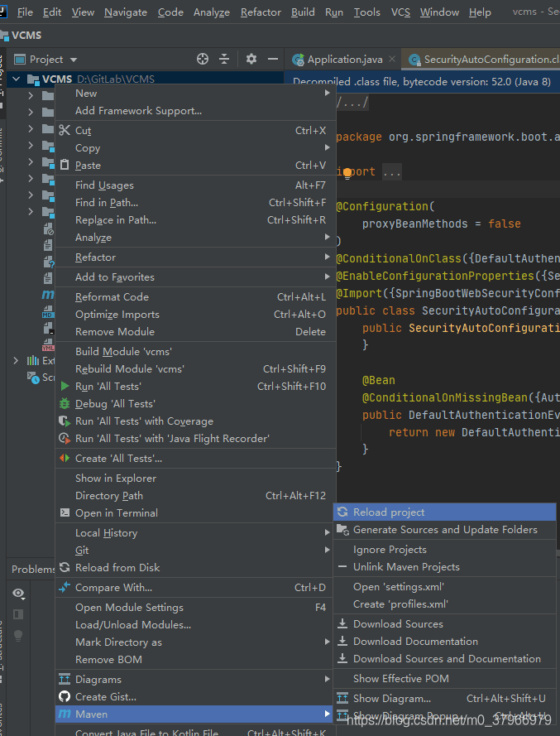Image resolution: width=560 pixels, height=736 pixels.
Task: Click the locate/select opened file target icon
Action: pyautogui.click(x=203, y=59)
